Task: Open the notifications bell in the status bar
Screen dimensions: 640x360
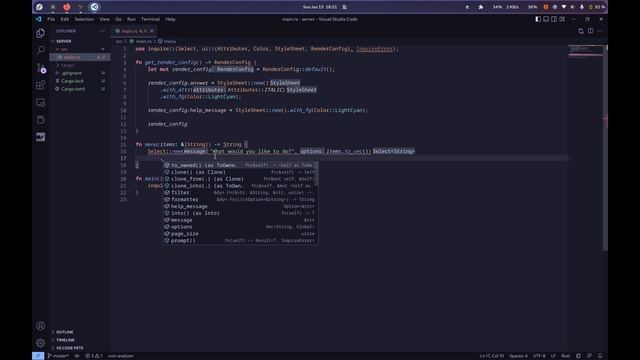Action: tap(600, 356)
